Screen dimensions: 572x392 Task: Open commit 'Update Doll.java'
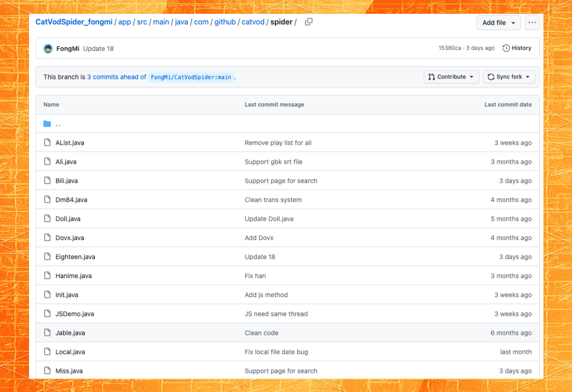coord(269,219)
